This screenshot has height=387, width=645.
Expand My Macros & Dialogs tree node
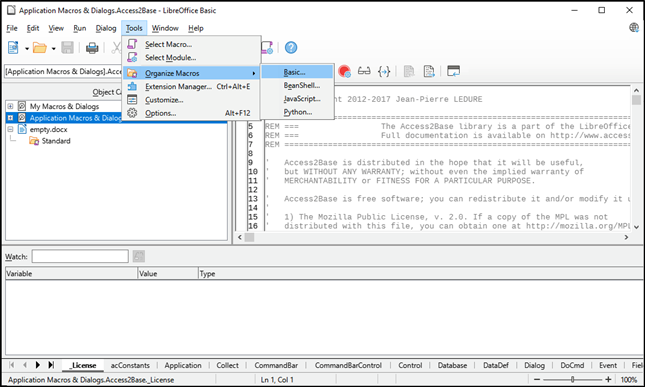(10, 106)
